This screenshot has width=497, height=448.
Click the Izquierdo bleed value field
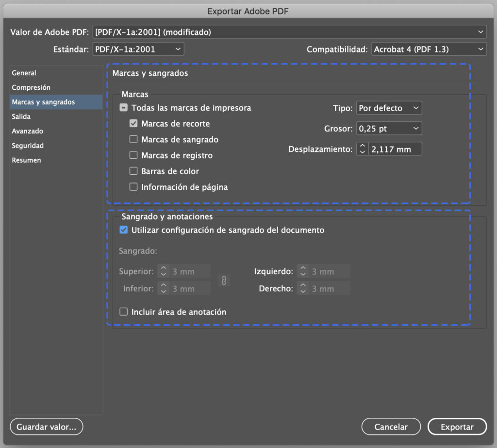click(330, 271)
